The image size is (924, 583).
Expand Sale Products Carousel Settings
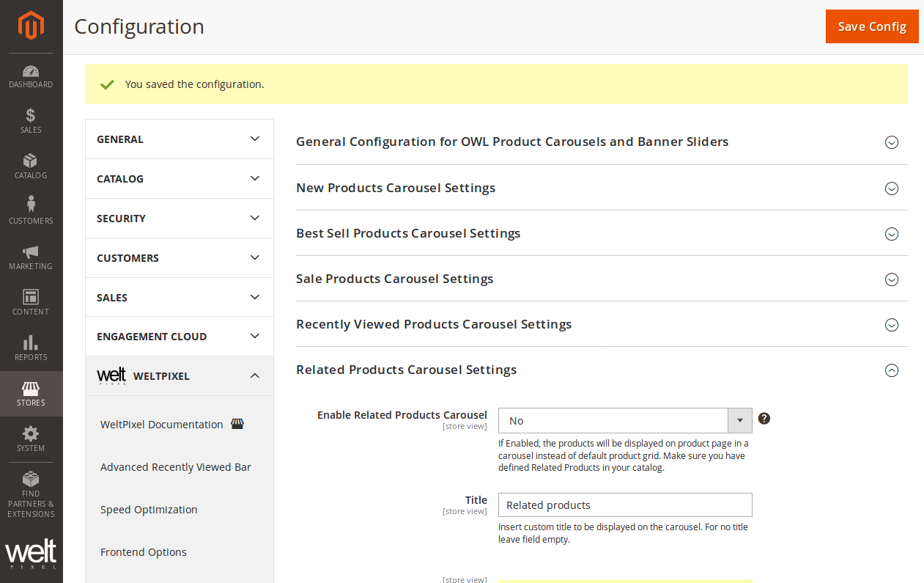tap(602, 279)
